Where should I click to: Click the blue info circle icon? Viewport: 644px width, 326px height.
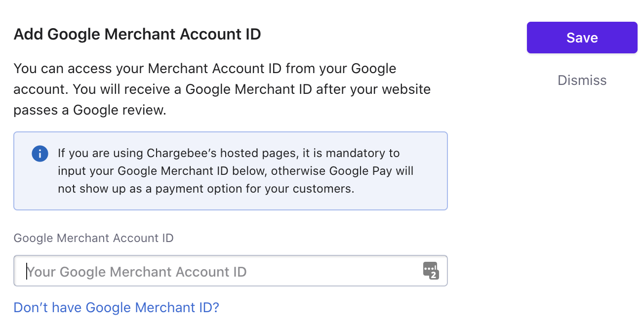[40, 154]
